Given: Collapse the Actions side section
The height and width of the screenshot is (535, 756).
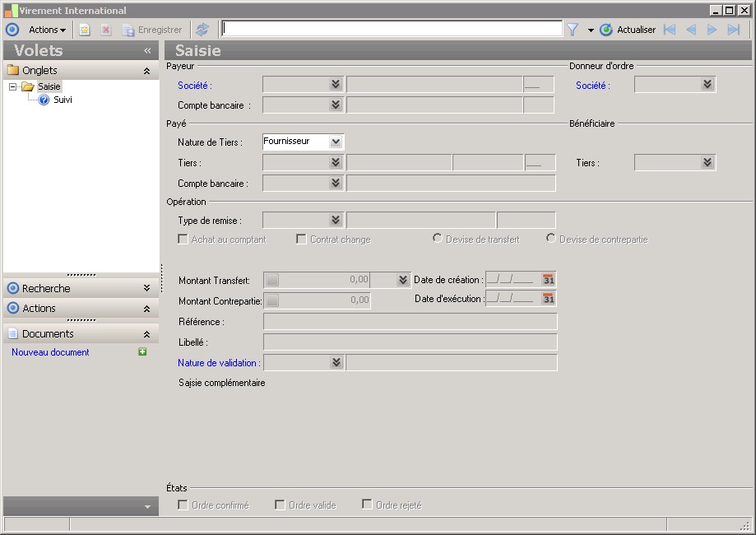Looking at the screenshot, I should [146, 309].
